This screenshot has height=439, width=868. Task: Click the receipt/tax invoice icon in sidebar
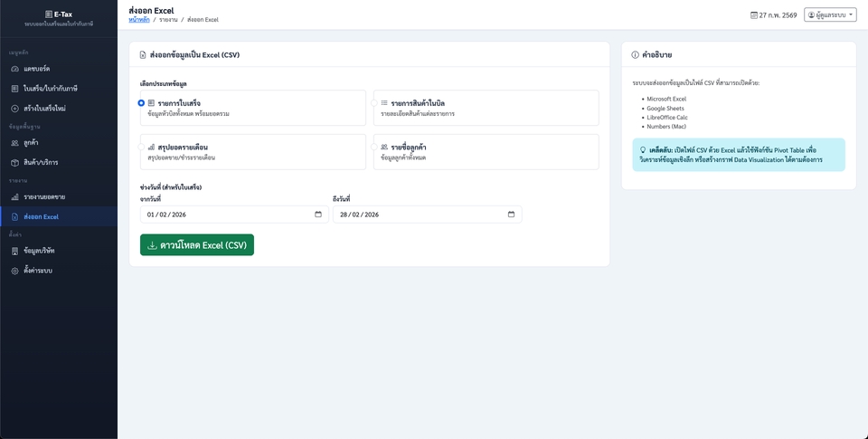point(14,89)
